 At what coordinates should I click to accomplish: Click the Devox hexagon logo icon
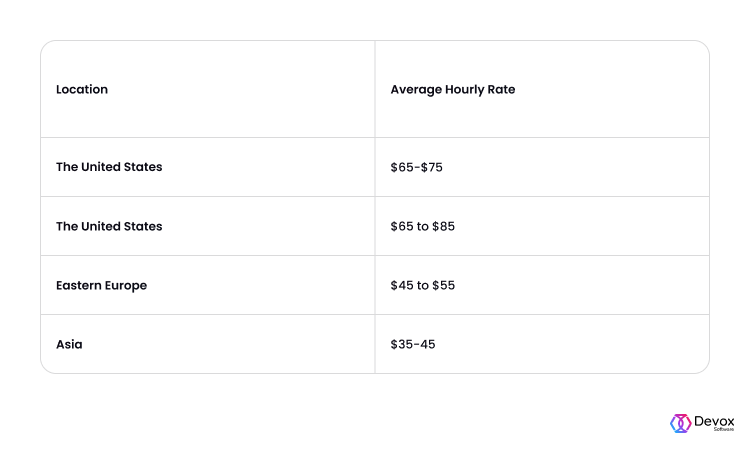(680, 424)
